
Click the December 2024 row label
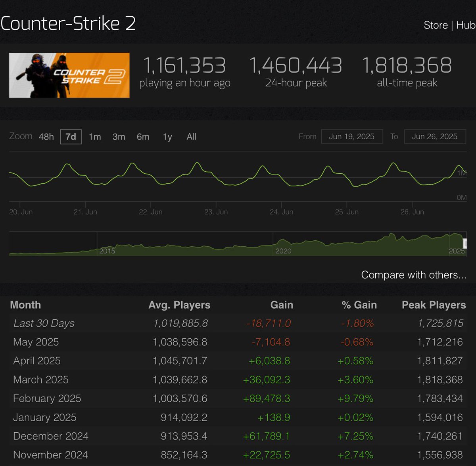tap(51, 436)
